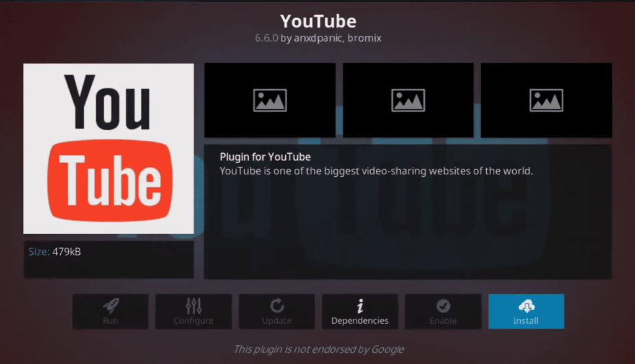The image size is (635, 364).
Task: Open the YouTube add-on logo image
Action: 109,149
